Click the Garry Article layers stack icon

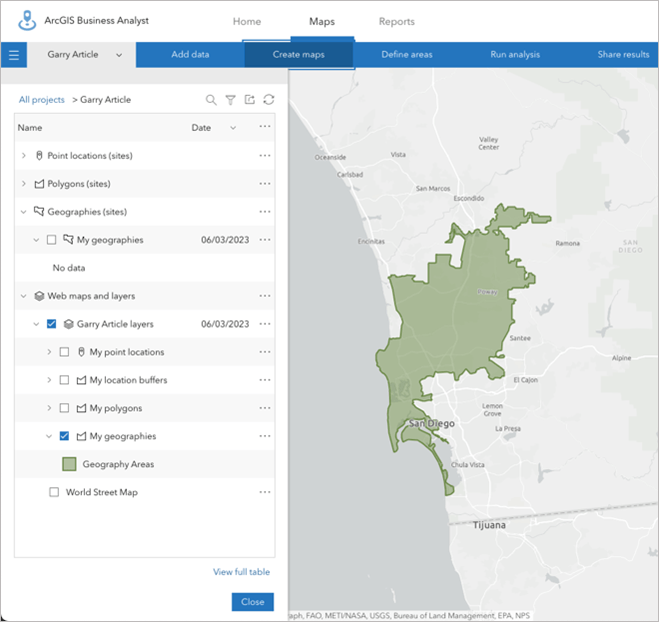69,324
